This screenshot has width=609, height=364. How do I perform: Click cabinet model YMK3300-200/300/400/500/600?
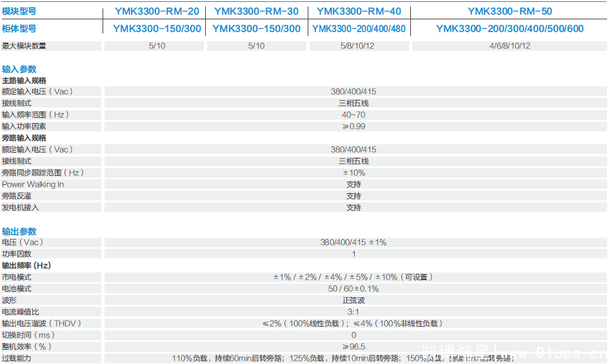click(x=510, y=28)
